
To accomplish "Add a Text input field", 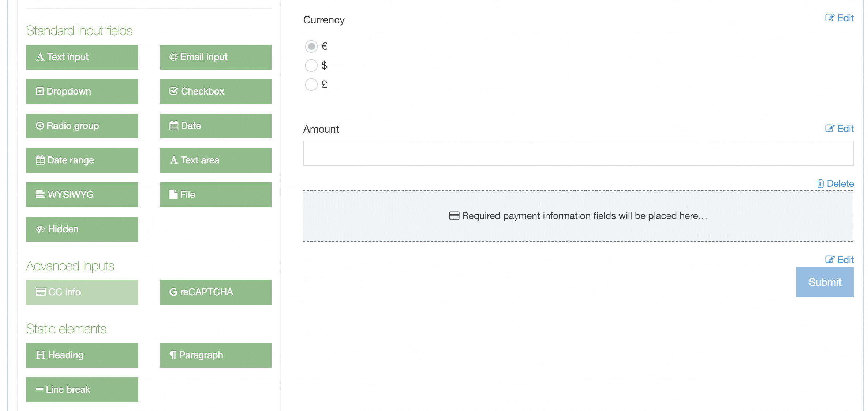I will tap(82, 57).
